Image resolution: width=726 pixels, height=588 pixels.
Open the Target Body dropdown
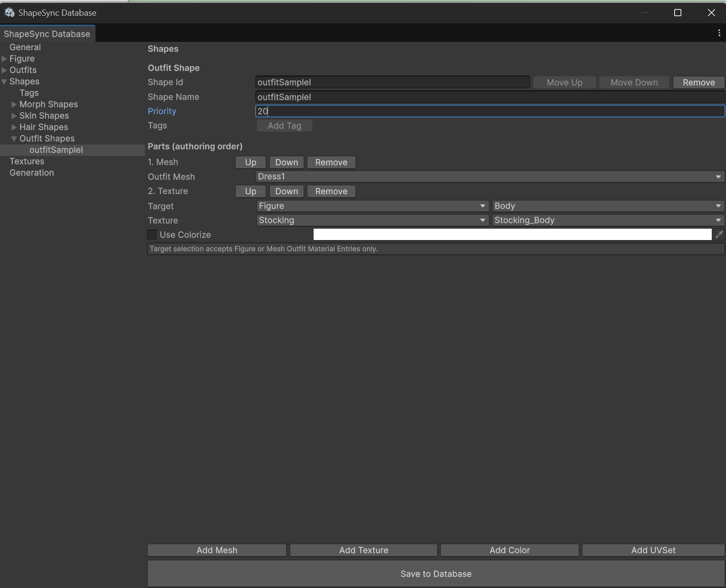point(608,206)
